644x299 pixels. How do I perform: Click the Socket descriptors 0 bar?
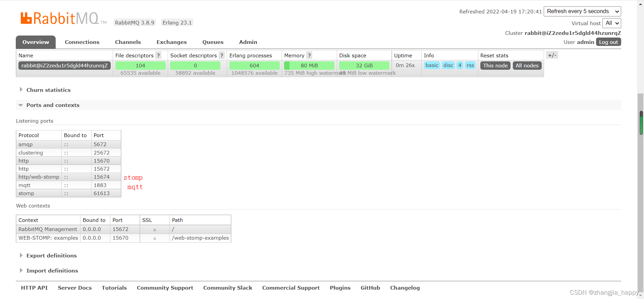195,65
